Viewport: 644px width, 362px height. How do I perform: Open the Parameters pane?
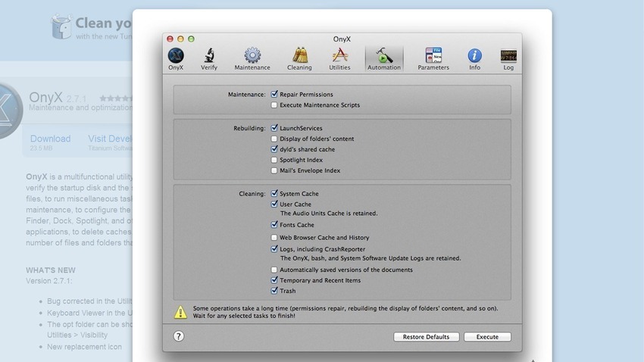click(x=433, y=58)
